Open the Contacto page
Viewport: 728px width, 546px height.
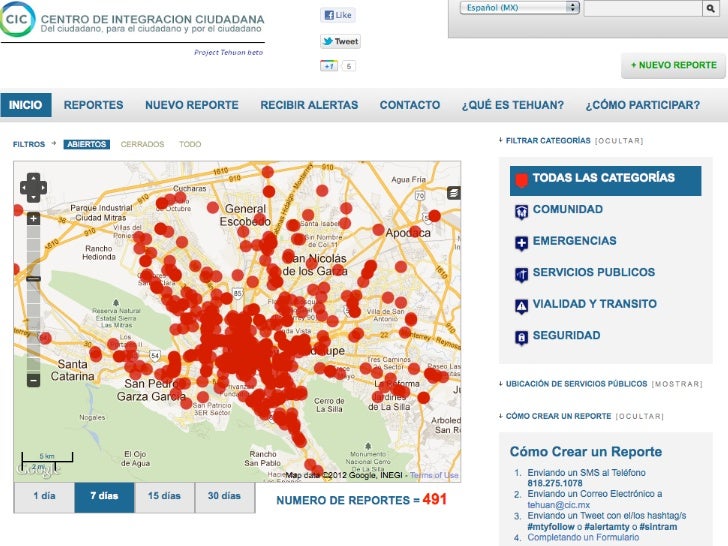(x=410, y=105)
